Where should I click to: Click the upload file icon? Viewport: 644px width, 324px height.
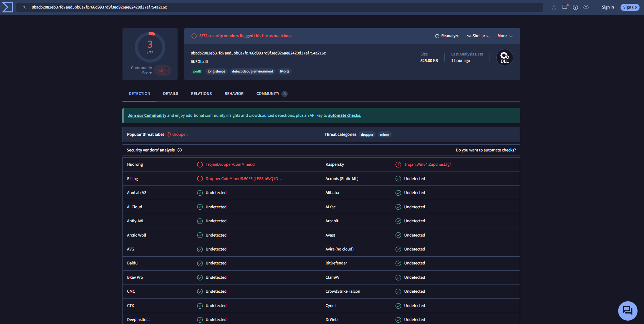(554, 7)
